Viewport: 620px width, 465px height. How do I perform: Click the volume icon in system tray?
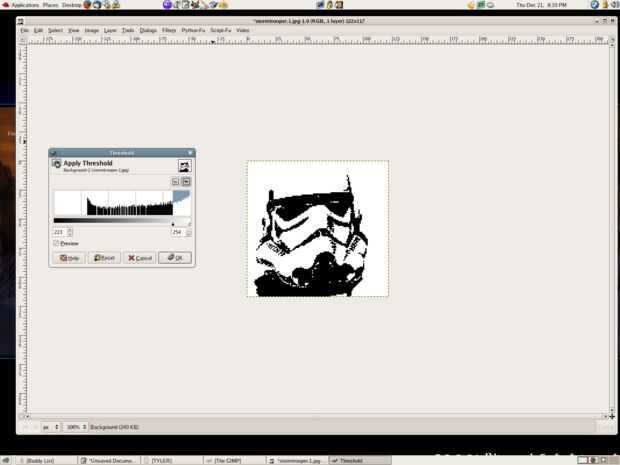(616, 5)
